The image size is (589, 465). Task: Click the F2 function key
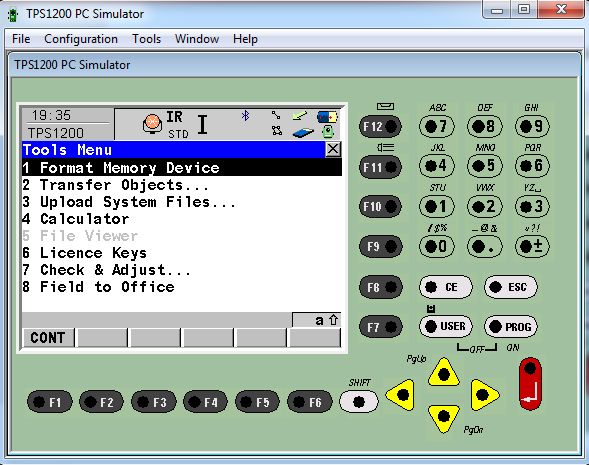(101, 402)
